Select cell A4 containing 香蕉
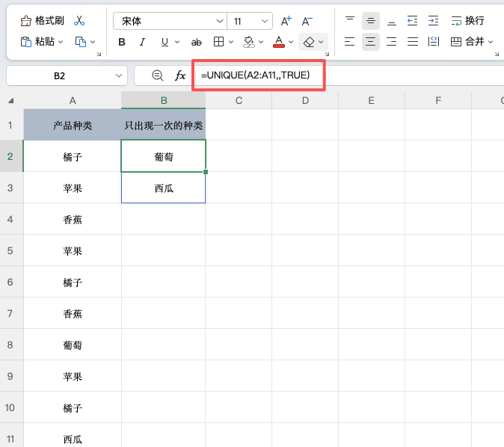Screen dimensions: 504x447 73,219
